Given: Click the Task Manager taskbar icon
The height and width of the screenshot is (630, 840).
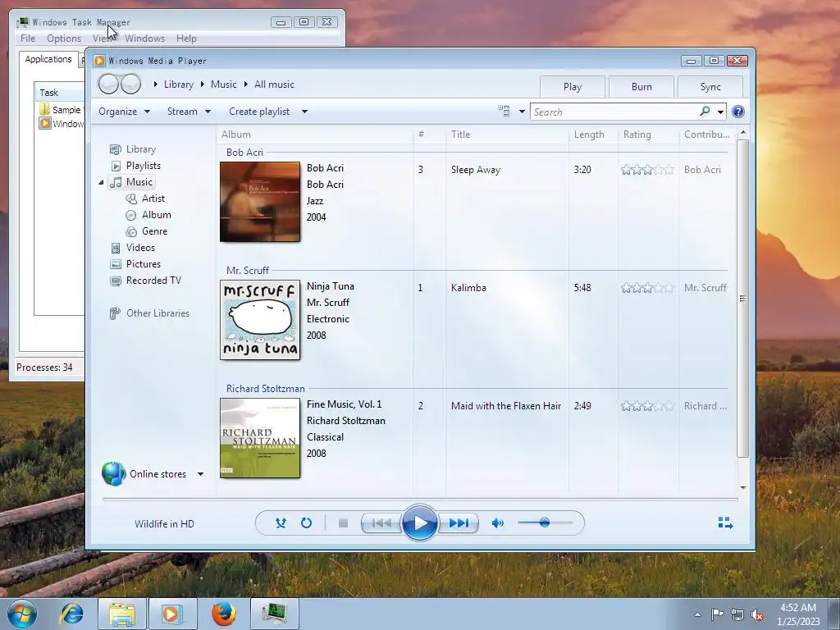Looking at the screenshot, I should 275,614.
